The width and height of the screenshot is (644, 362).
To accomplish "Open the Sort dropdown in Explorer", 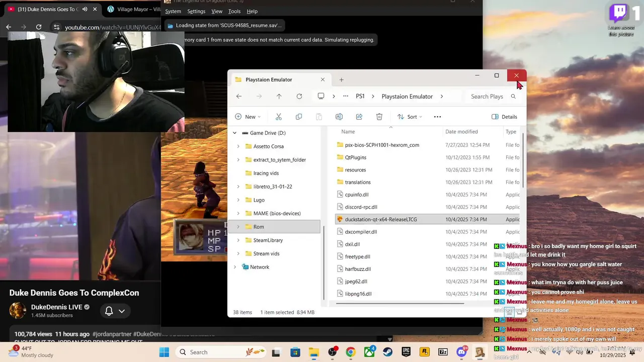I will coord(410,117).
